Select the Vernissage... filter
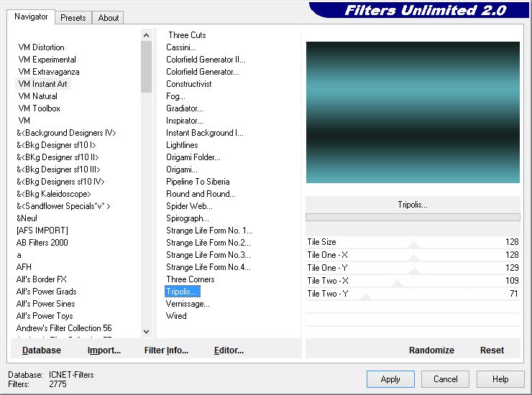The height and width of the screenshot is (395, 532). coord(188,304)
